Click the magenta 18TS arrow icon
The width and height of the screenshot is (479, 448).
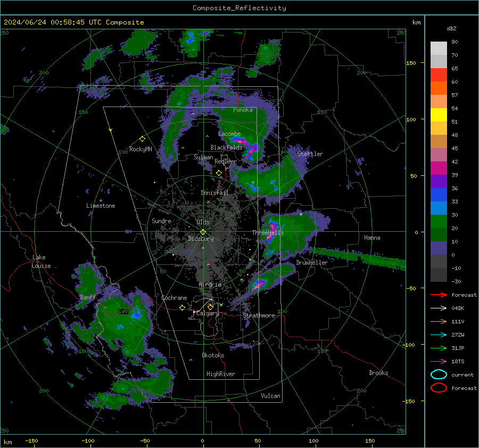pos(439,362)
